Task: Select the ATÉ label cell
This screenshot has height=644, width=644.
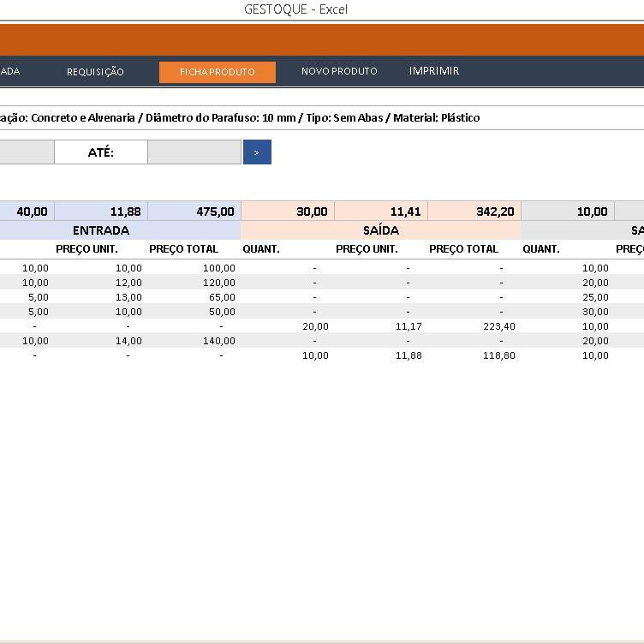Action: click(x=101, y=152)
